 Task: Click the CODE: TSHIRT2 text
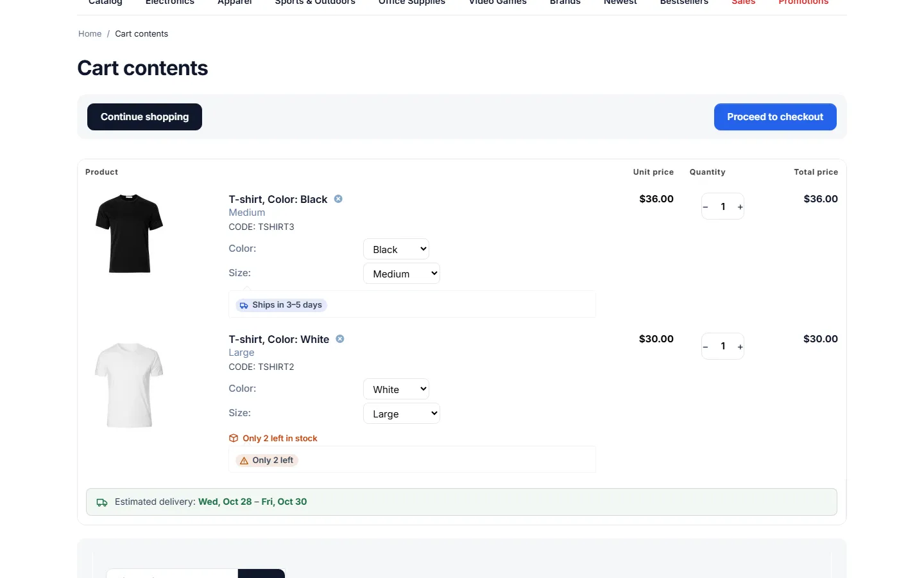pos(261,367)
